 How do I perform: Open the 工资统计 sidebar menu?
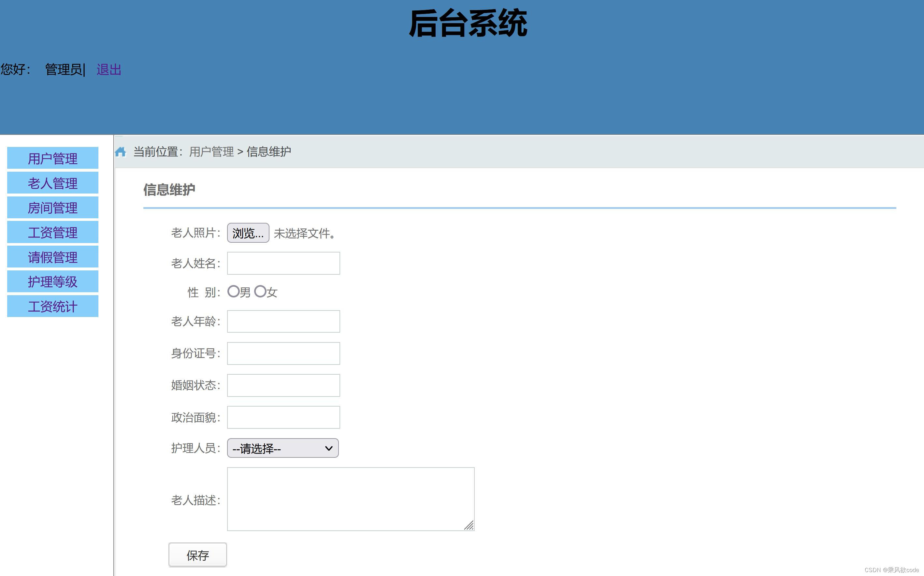52,306
